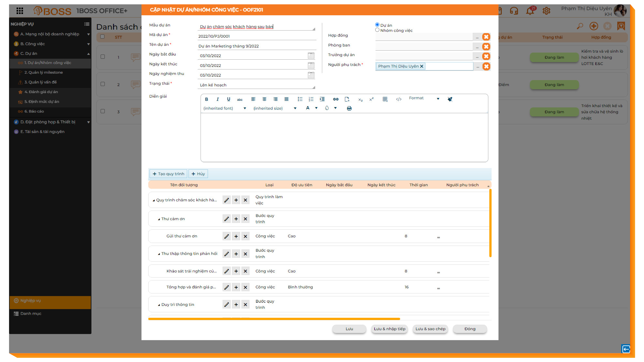Open Quản lý milestone menu item

[x=43, y=72]
